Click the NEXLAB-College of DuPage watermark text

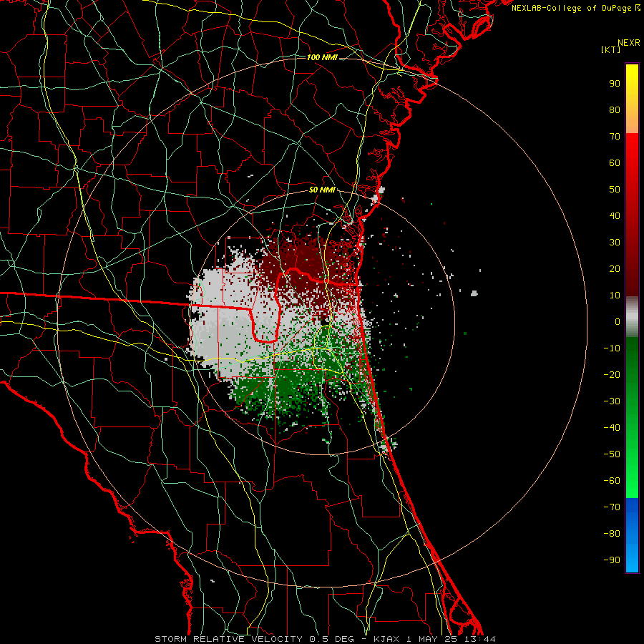pos(576,8)
